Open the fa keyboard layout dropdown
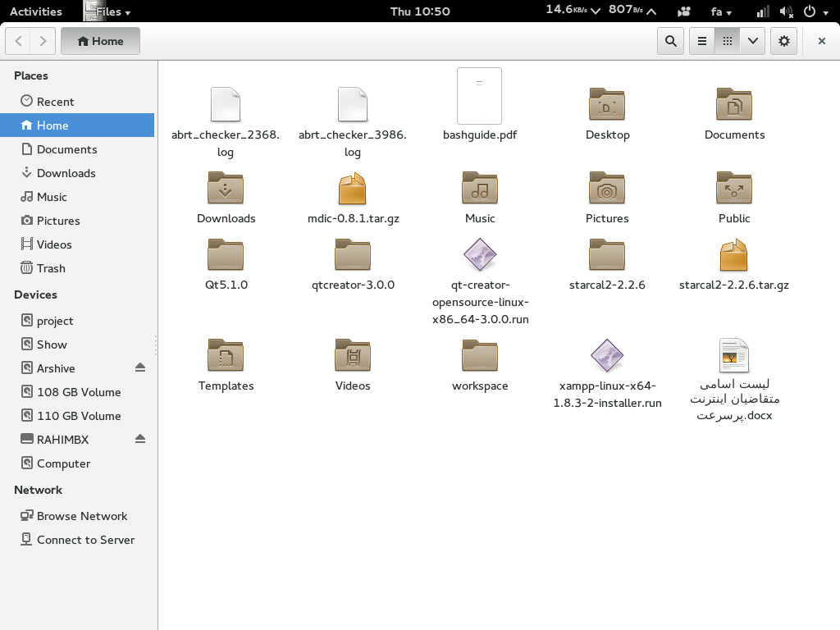Viewport: 840px width, 630px height. (x=721, y=11)
